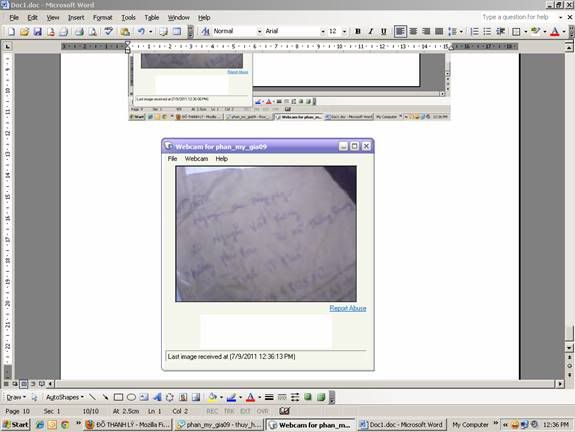Open the Font Size box showing 12
This screenshot has width=575, height=432.
coord(337,32)
